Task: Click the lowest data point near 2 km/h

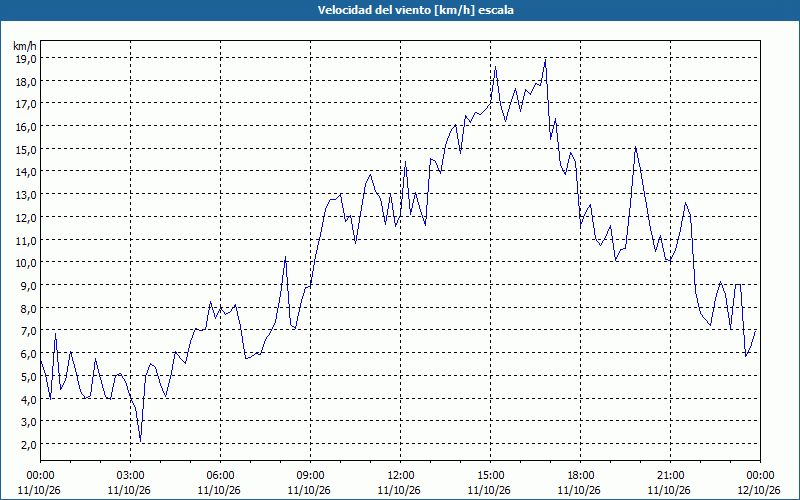Action: [x=140, y=441]
